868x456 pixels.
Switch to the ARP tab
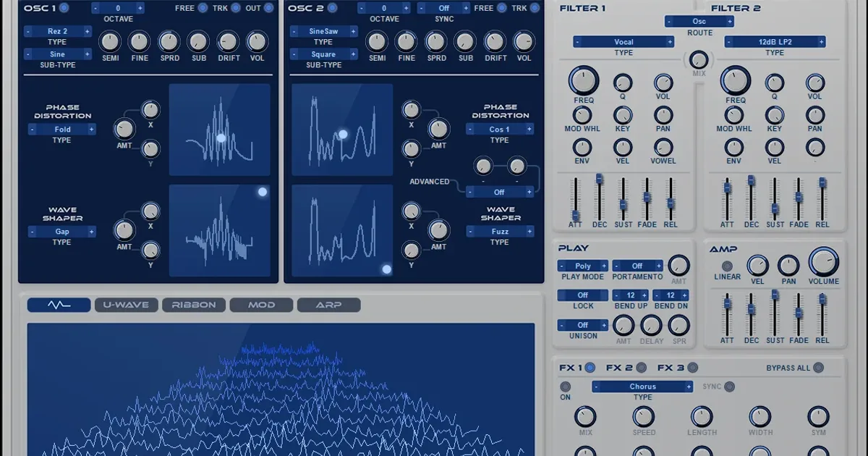(x=328, y=305)
